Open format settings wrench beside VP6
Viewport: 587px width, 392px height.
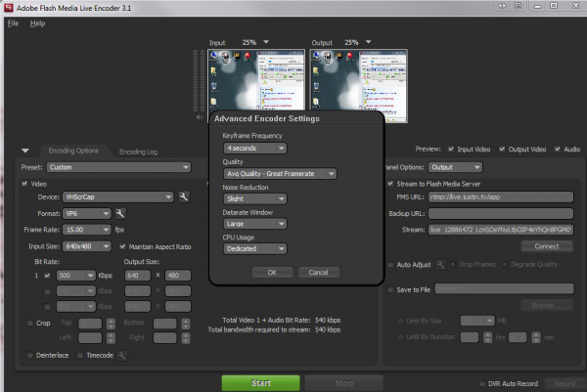click(x=119, y=213)
